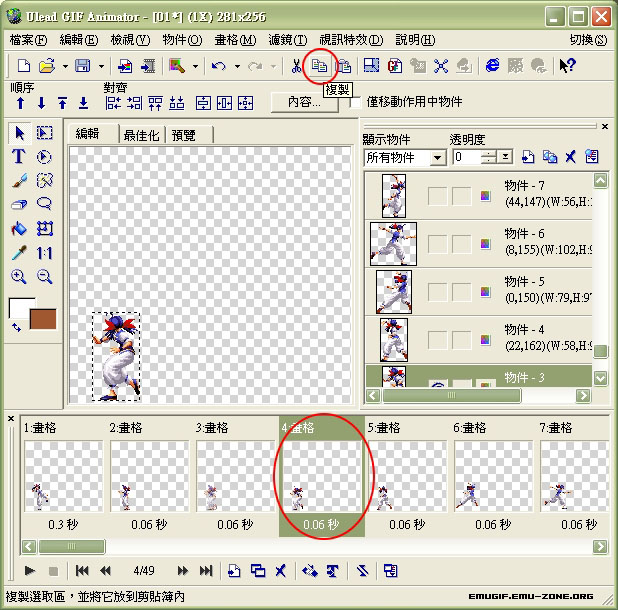The width and height of the screenshot is (618, 610).
Task: Expand the Open file dropdown arrow
Action: (65, 67)
